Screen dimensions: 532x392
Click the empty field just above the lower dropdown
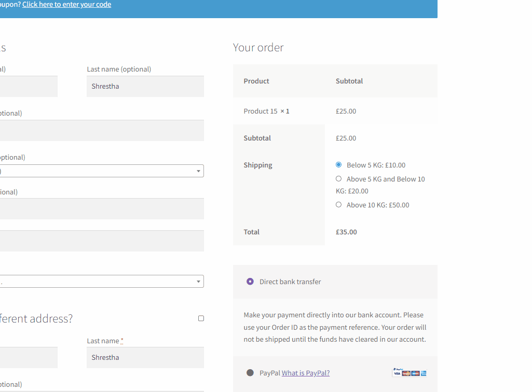click(x=101, y=241)
